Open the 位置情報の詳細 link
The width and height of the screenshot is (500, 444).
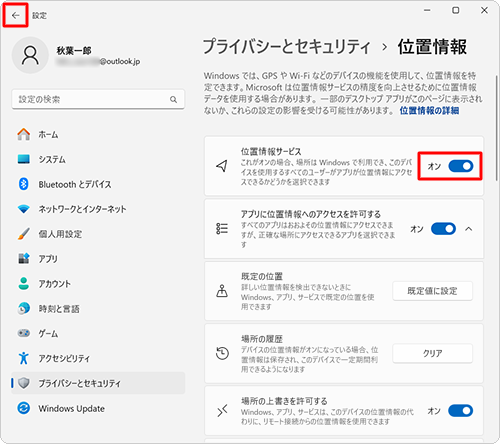click(x=429, y=110)
